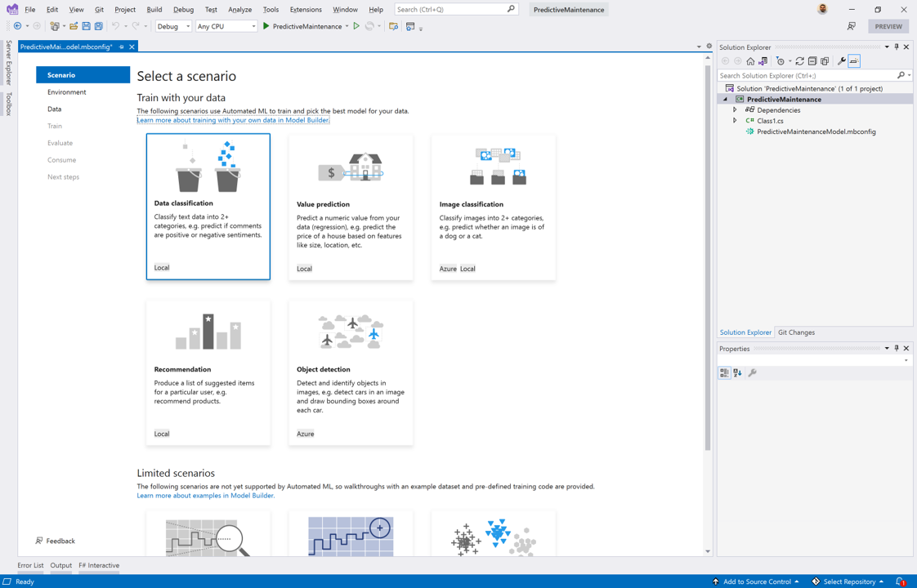Click Alphabetical sort icon in Properties panel

point(737,373)
